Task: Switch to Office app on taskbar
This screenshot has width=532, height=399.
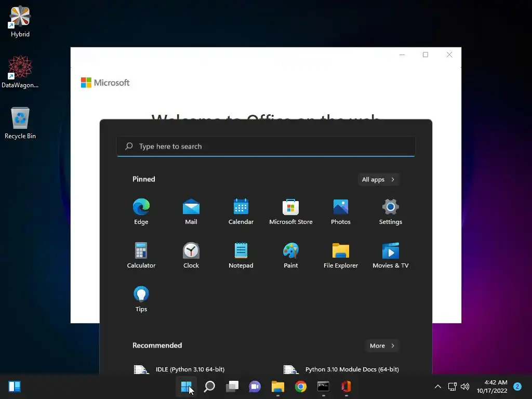Action: tap(346, 387)
